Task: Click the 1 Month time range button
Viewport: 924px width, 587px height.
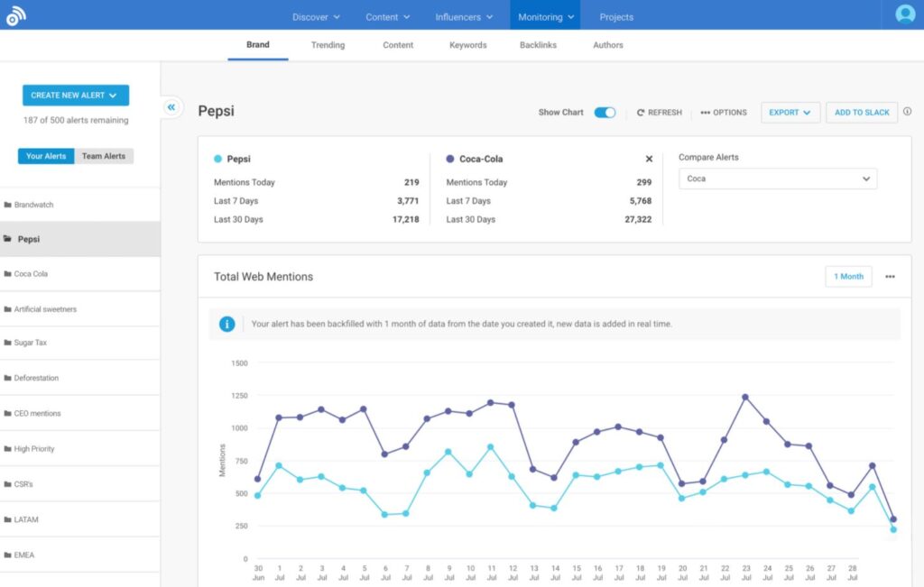Action: (848, 277)
